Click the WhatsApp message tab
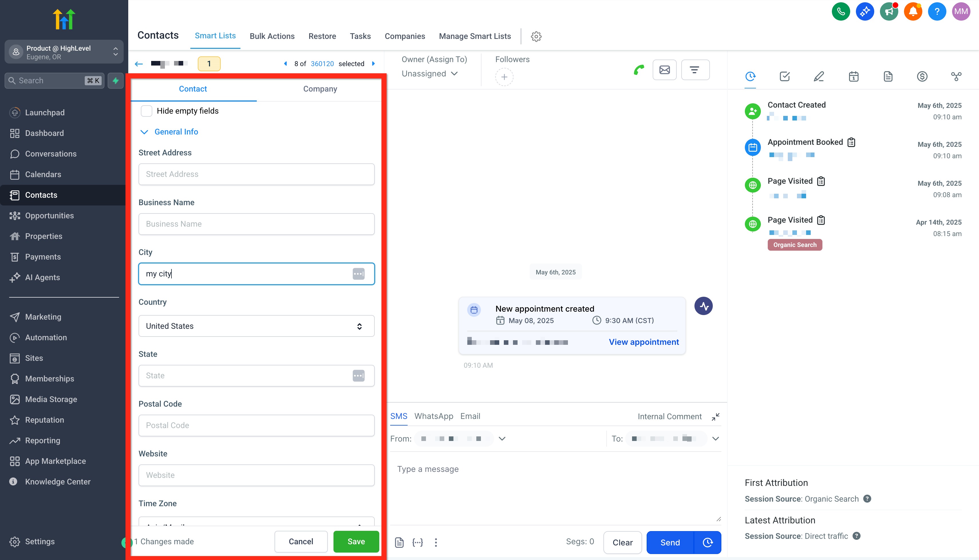Screen dimensions: 979x560 pos(433,416)
